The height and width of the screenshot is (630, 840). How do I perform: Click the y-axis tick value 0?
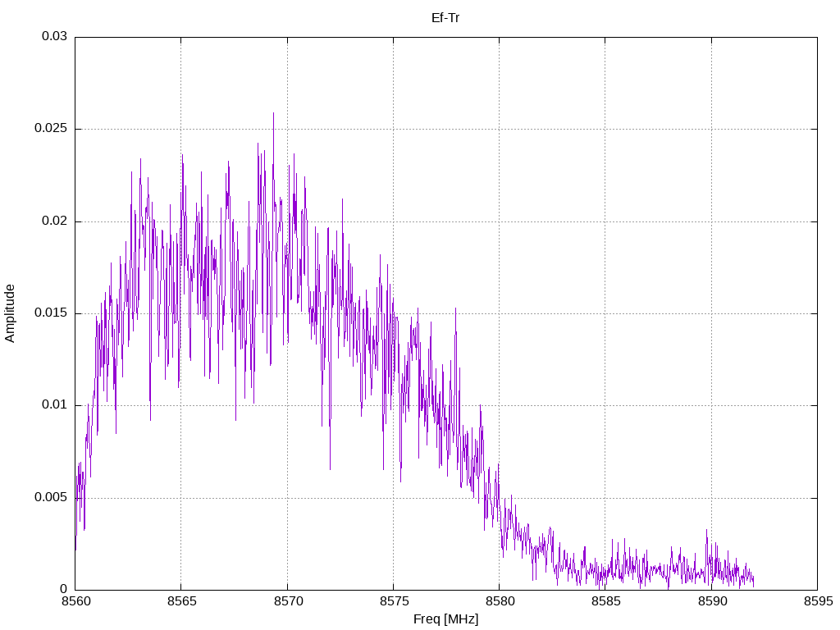point(64,590)
